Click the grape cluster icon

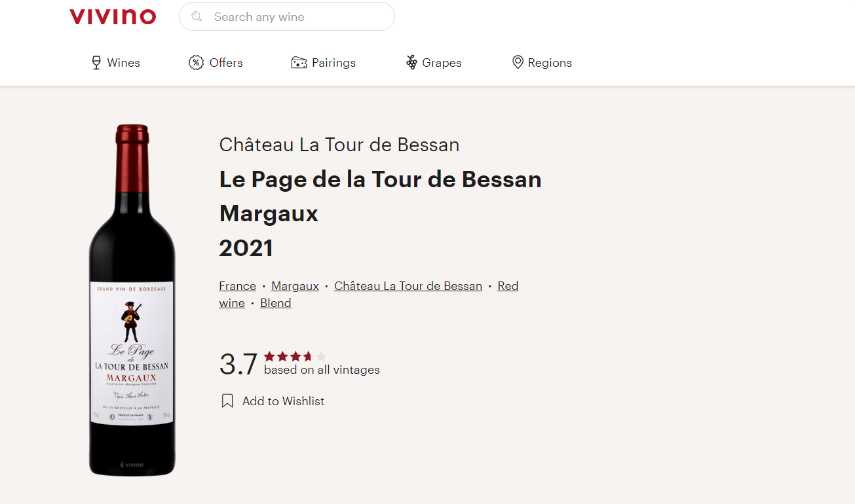(x=411, y=63)
